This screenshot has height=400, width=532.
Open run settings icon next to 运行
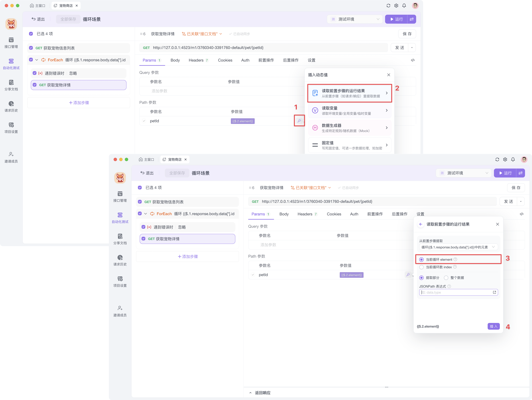pos(520,173)
